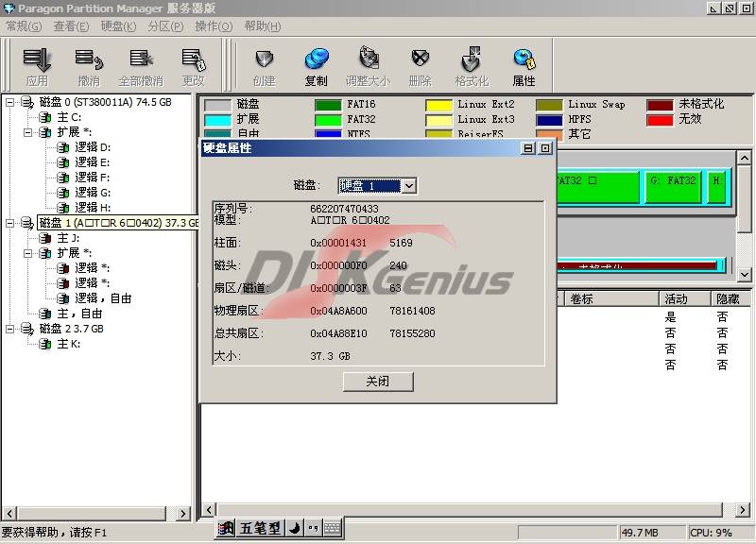Select the 磁盘 1 drive icon in tree
Screen dimensions: 756x544
(x=27, y=223)
